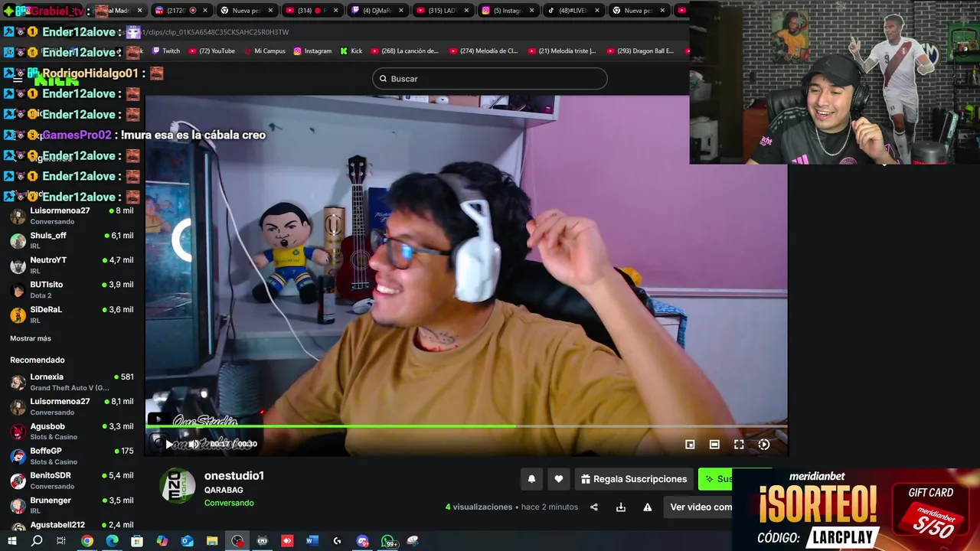This screenshot has width=980, height=551.
Task: Seek on the green clip progress bar
Action: click(466, 426)
